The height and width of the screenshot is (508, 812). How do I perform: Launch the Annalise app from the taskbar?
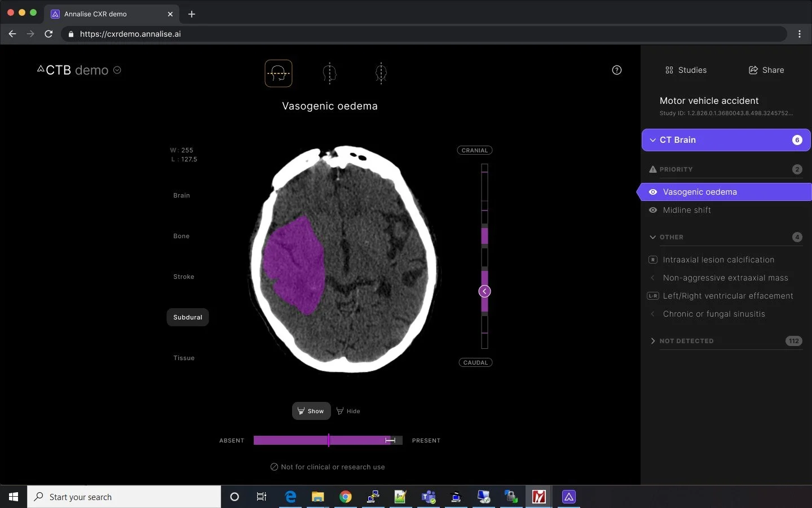(568, 497)
